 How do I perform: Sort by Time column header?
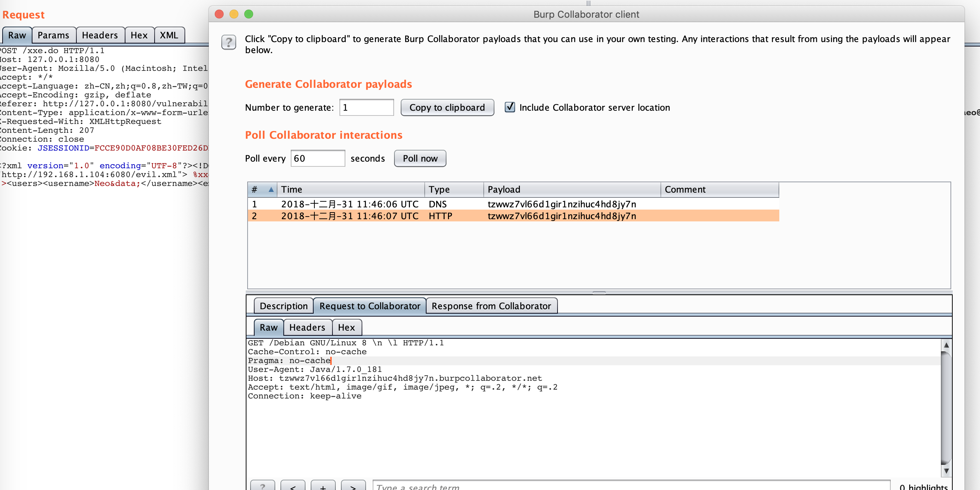click(x=351, y=189)
